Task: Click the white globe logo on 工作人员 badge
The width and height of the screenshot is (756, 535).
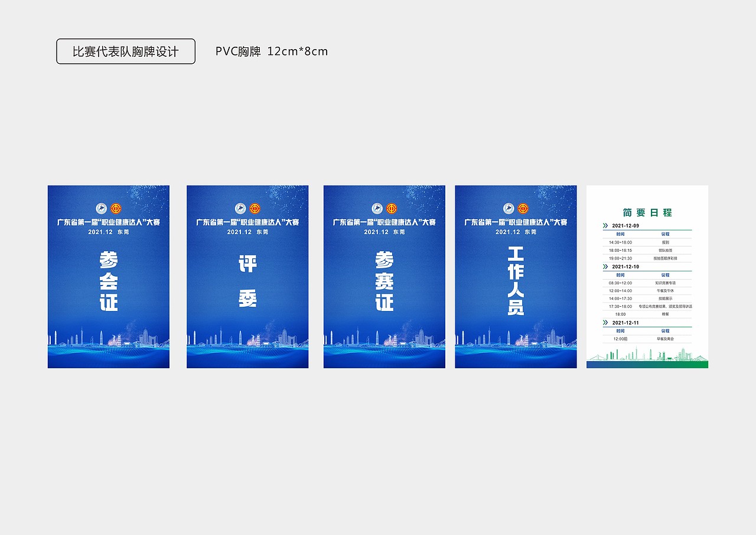Action: tap(509, 208)
